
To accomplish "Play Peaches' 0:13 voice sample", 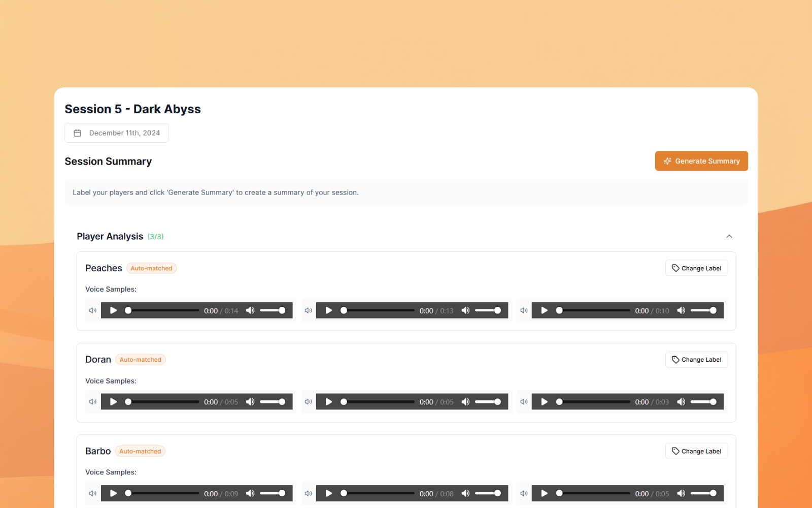I will click(x=329, y=310).
